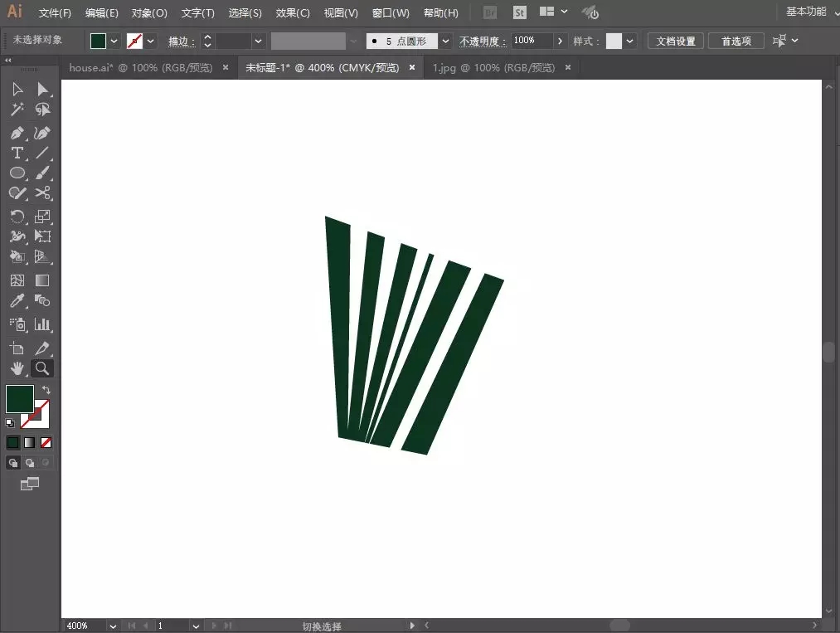Select the Ellipse tool
The width and height of the screenshot is (840, 633).
pyautogui.click(x=17, y=173)
